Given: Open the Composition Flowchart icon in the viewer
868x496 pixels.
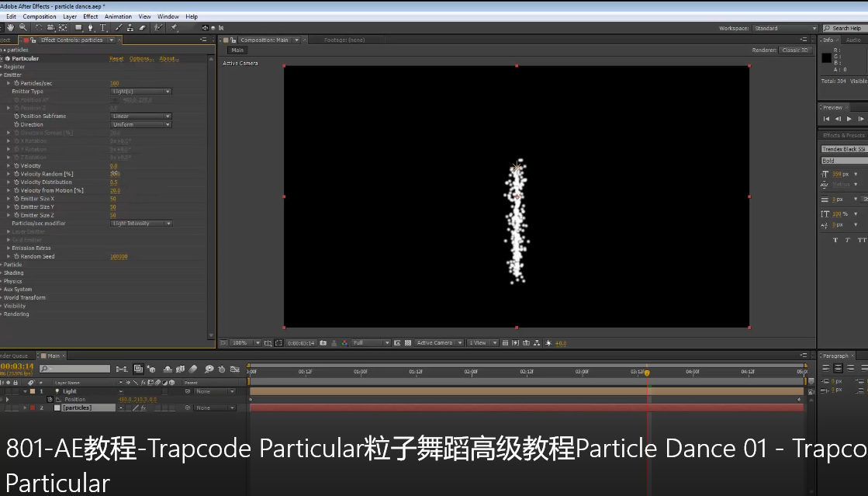Looking at the screenshot, I should pyautogui.click(x=537, y=343).
